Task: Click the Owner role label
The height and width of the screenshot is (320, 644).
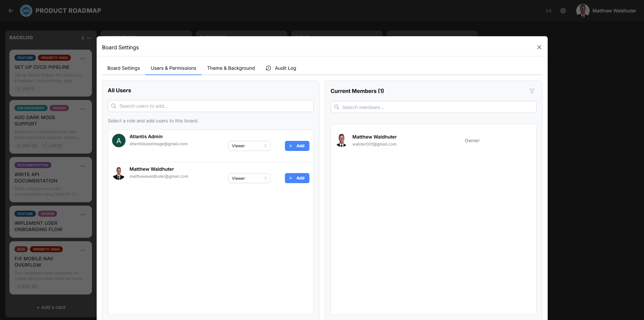Action: tap(472, 141)
